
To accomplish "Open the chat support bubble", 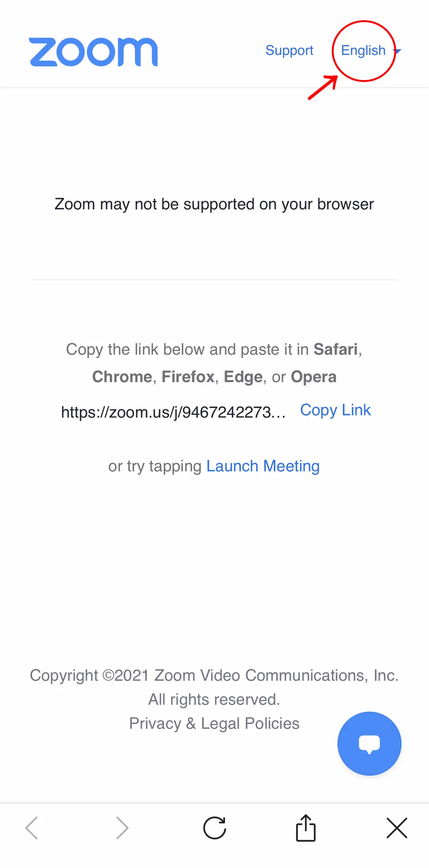I will 369,743.
